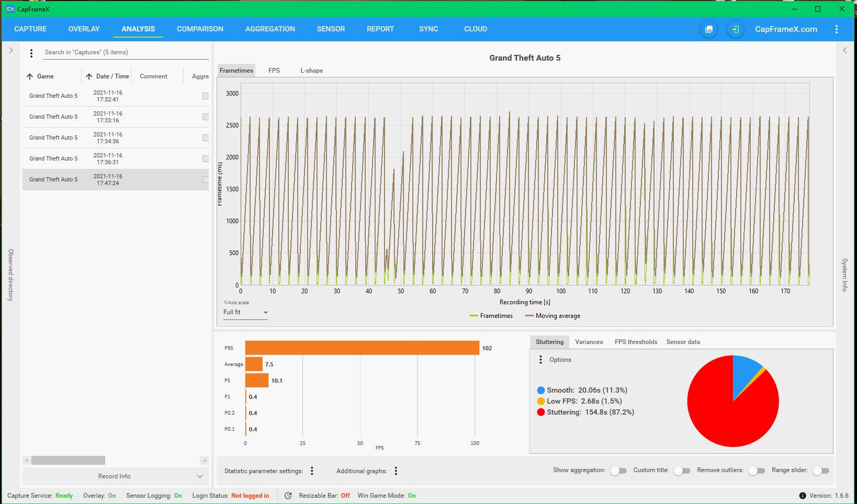Tick the checkbox for the 17:34:36 capture
Viewport: 857px width, 504px height.
tap(206, 138)
